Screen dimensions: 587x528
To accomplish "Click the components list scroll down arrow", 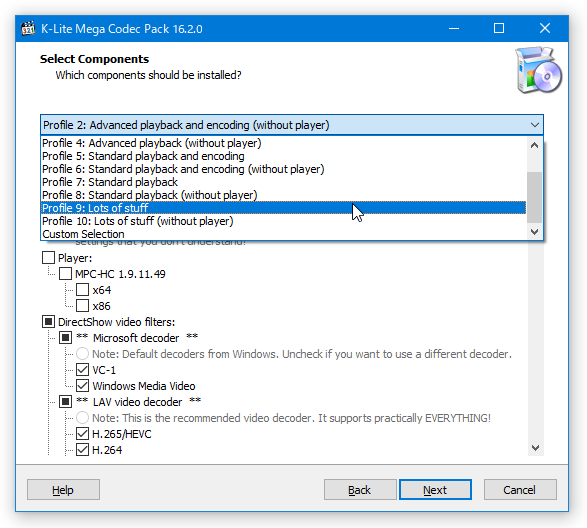I will tap(535, 448).
